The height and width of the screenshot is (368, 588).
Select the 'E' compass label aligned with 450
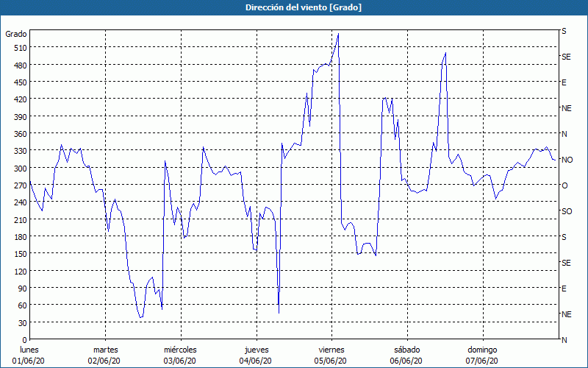564,82
